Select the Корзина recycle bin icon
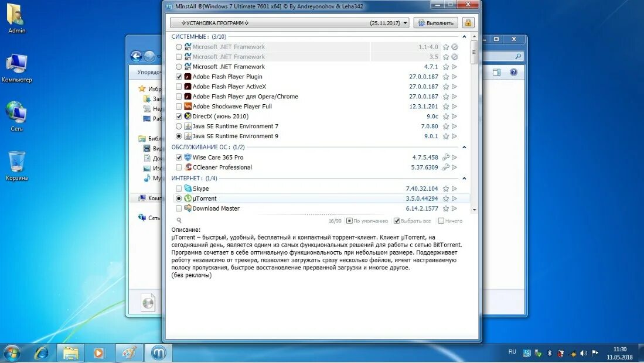Screen dimensions: 644x363 (x=16, y=166)
